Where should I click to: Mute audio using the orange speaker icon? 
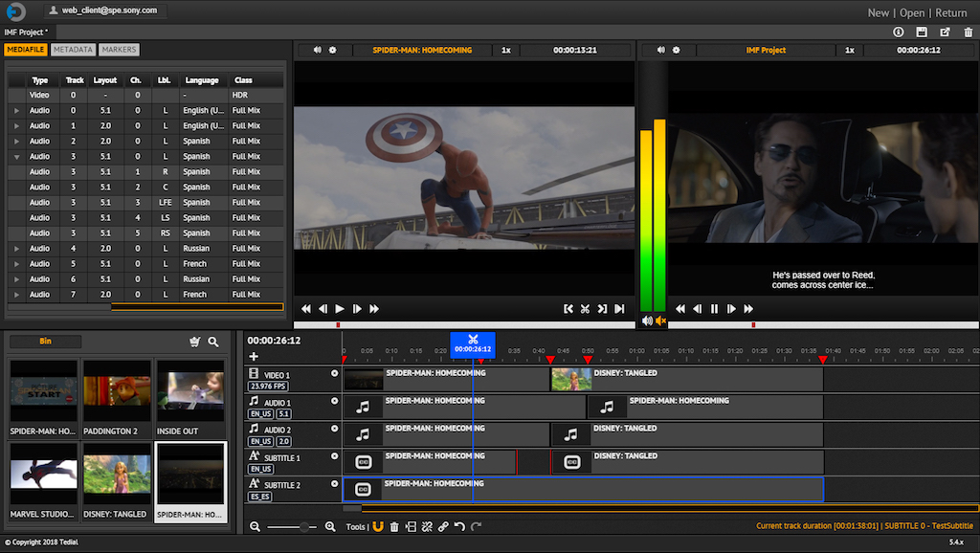(x=660, y=321)
